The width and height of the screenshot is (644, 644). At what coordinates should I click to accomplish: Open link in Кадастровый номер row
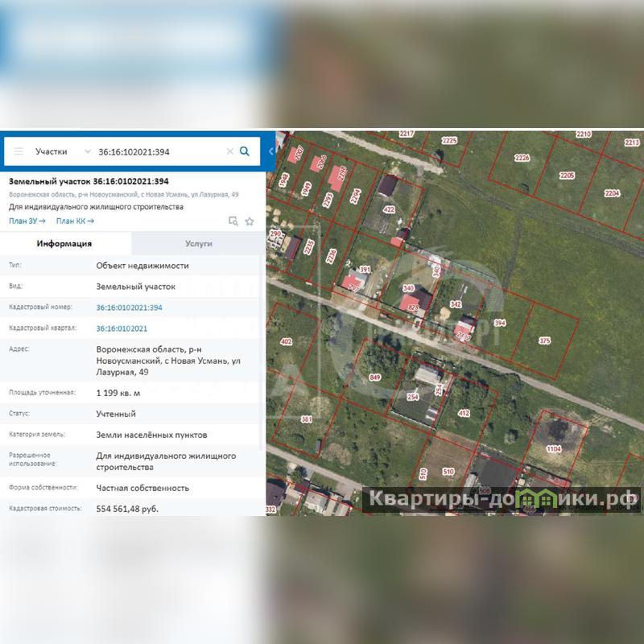(129, 308)
